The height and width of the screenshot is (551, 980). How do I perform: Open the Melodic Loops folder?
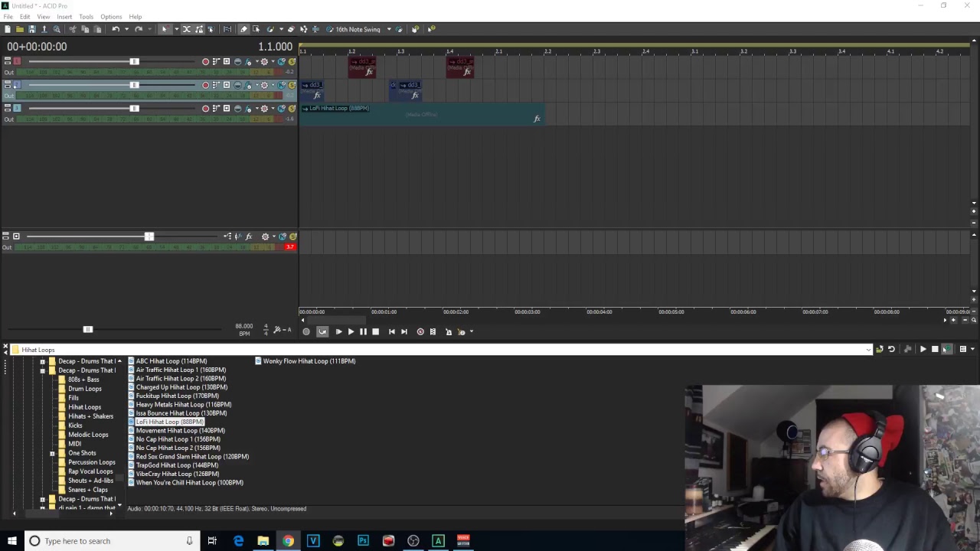tap(88, 435)
